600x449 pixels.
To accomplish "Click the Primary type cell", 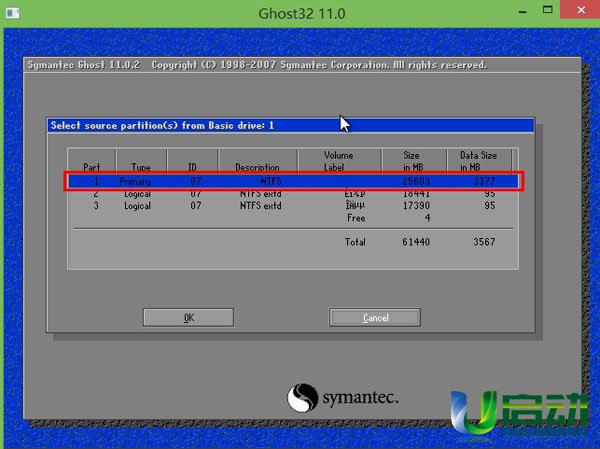I will 135,181.
